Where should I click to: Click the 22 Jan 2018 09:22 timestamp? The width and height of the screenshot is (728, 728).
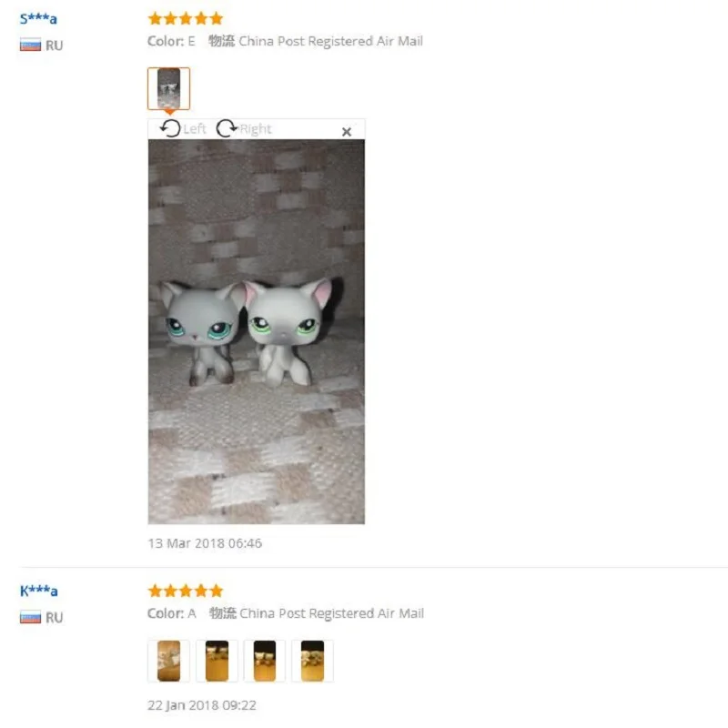click(x=202, y=705)
